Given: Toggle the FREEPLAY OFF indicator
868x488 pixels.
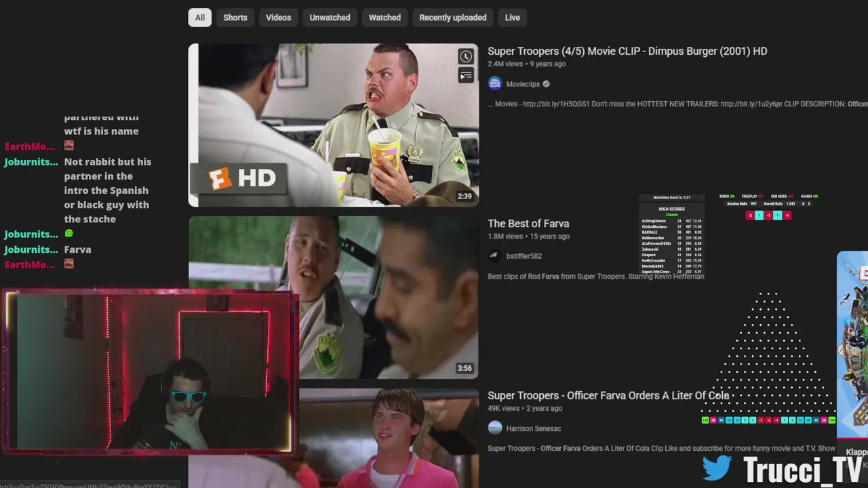Looking at the screenshot, I should pyautogui.click(x=752, y=197).
